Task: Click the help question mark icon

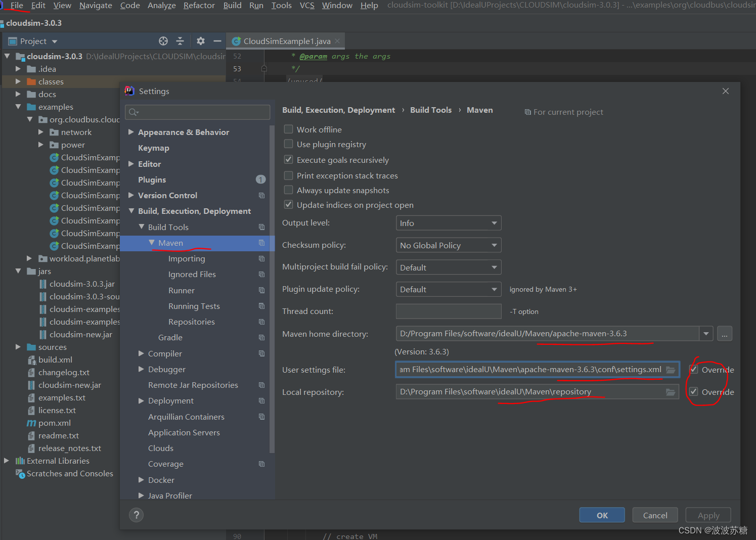Action: pos(136,515)
